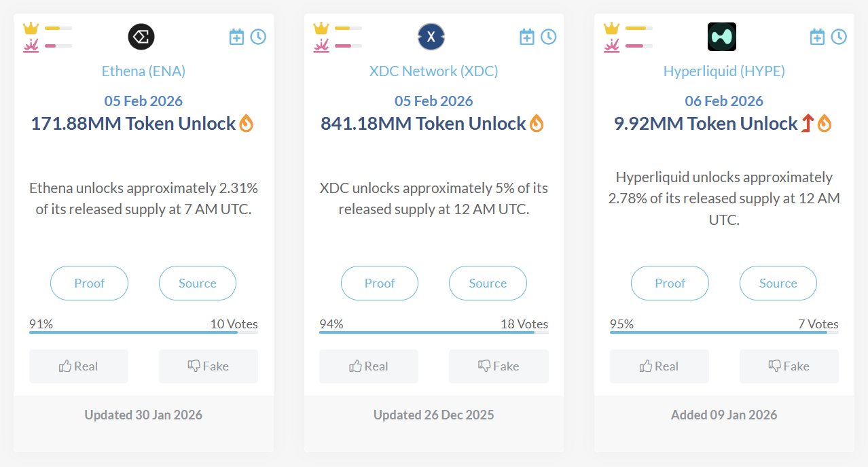Vote Fake on the Ethena unlock
Image resolution: width=868 pixels, height=467 pixels.
209,366
